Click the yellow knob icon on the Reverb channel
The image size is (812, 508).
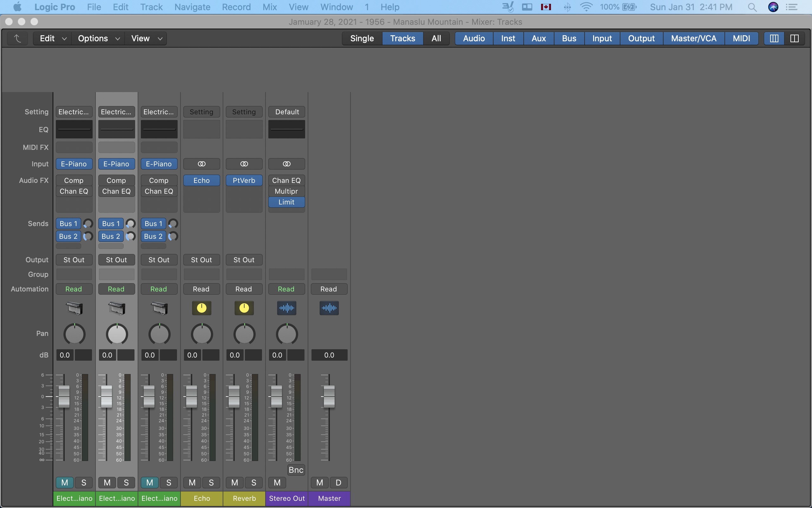click(x=244, y=308)
